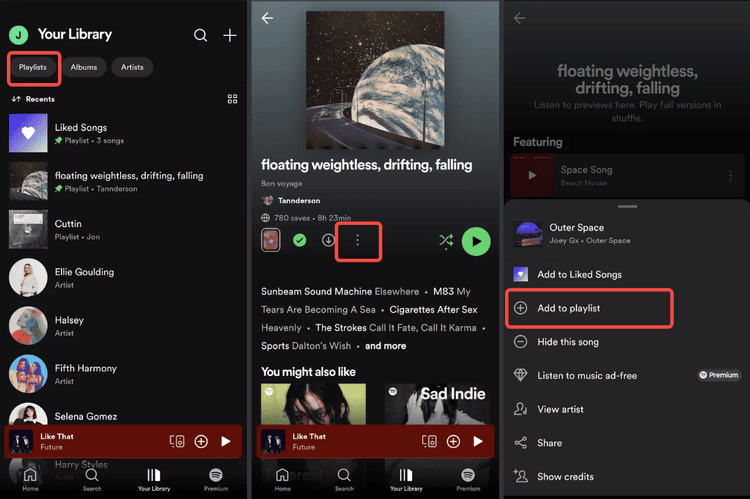Select the Artists filter chip

point(132,67)
